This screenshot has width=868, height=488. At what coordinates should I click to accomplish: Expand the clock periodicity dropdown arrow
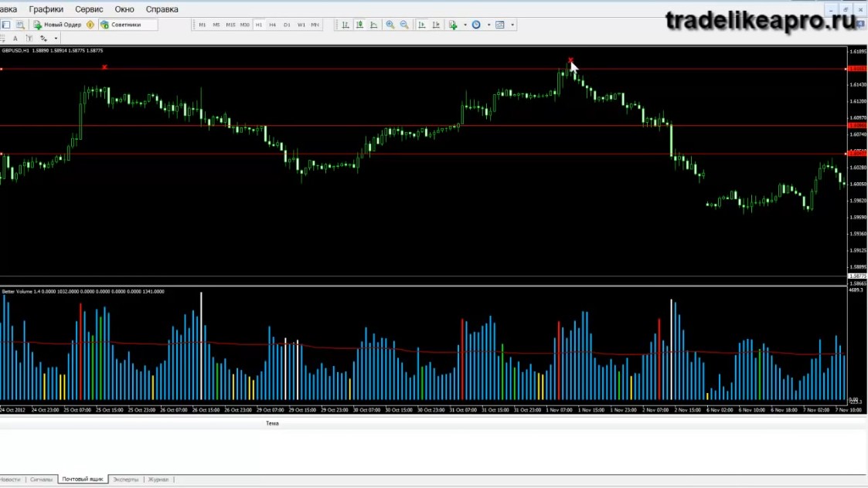tap(488, 25)
